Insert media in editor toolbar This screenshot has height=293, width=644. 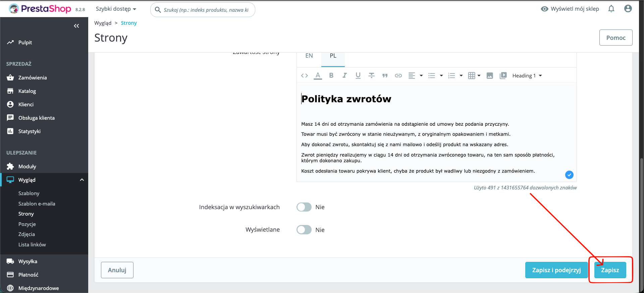click(x=503, y=75)
